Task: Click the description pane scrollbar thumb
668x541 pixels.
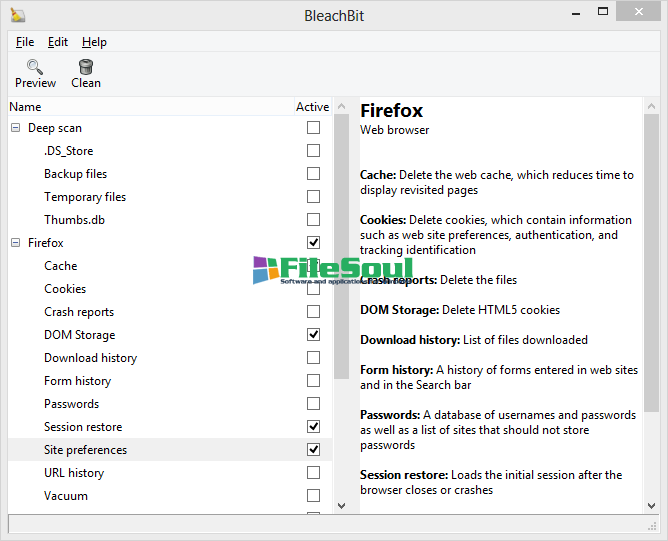Action: coord(651,263)
